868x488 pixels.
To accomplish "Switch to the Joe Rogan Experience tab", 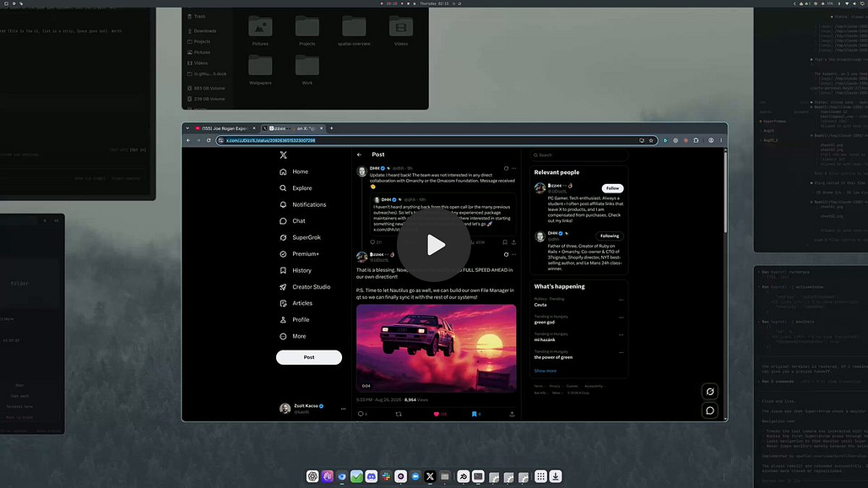I will tap(225, 128).
